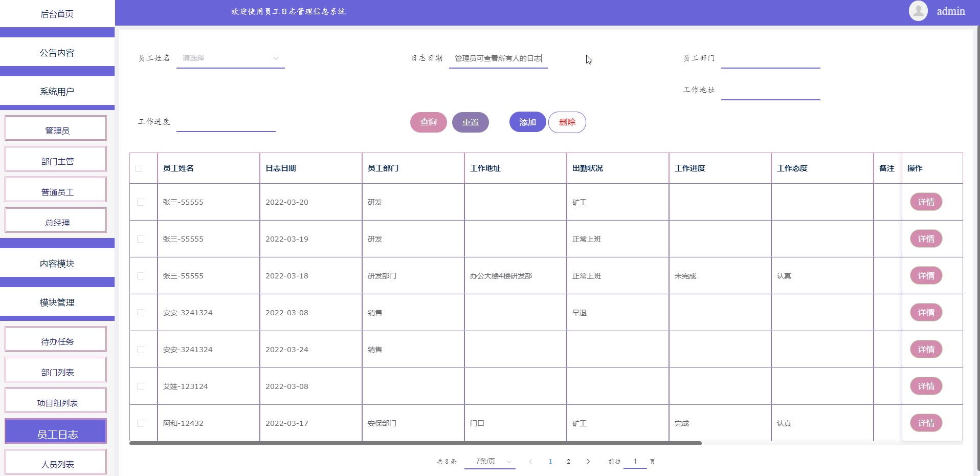Go to next page arrow in pagination
Screen dimensions: 980x476
pos(588,461)
